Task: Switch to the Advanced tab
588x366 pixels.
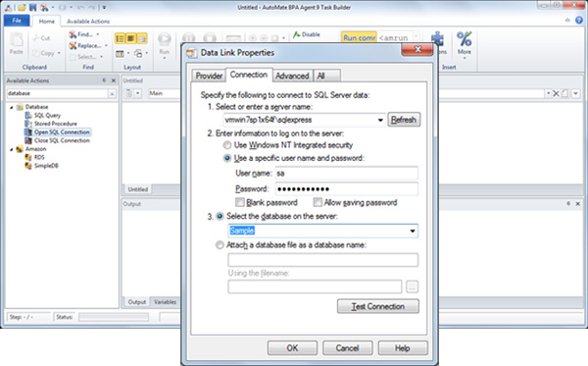Action: coord(292,76)
